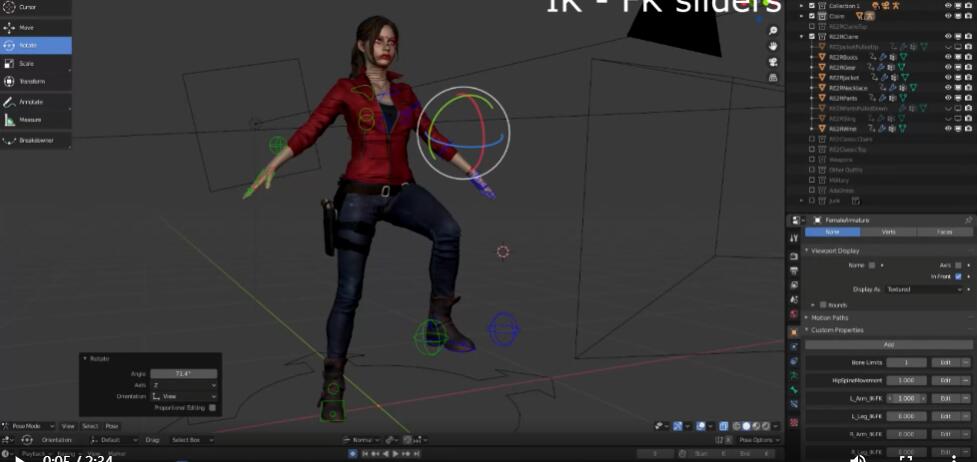The width and height of the screenshot is (977, 462).
Task: Open the Tool tab in Properties editor
Action: [794, 238]
